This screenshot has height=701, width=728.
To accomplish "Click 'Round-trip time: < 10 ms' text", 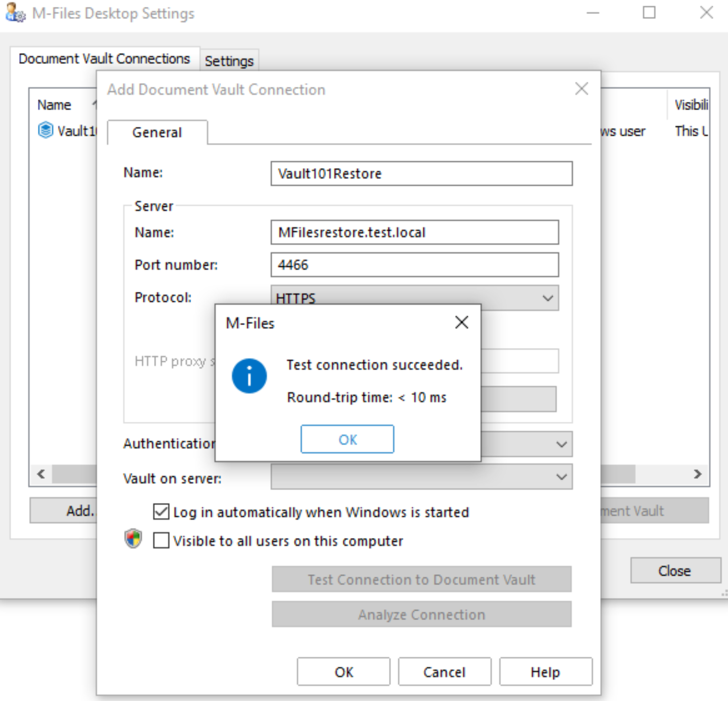I will 366,397.
